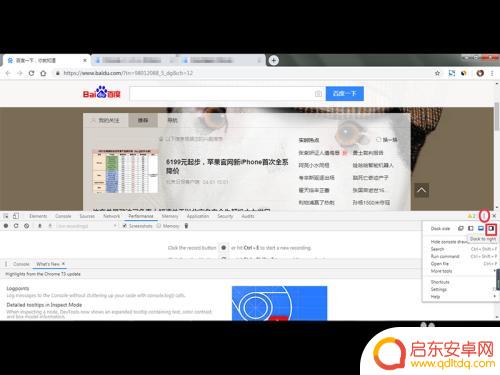Click the browser back arrow
This screenshot has height=375, width=500.
8,73
